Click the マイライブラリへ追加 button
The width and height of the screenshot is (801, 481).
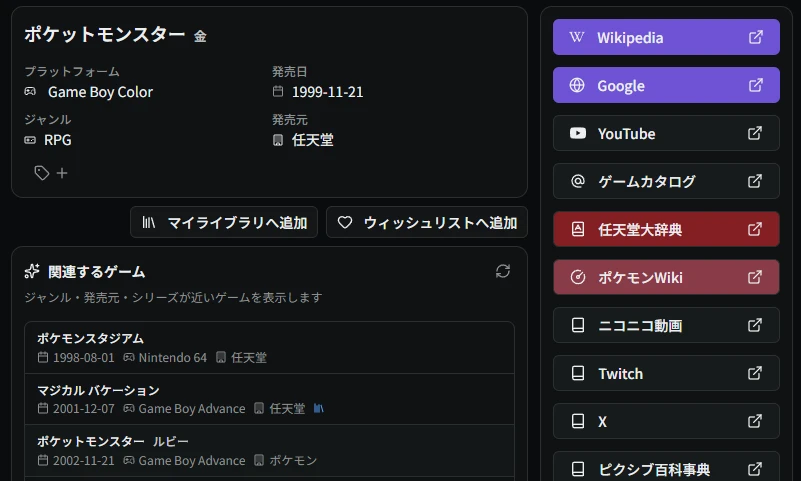coord(224,222)
